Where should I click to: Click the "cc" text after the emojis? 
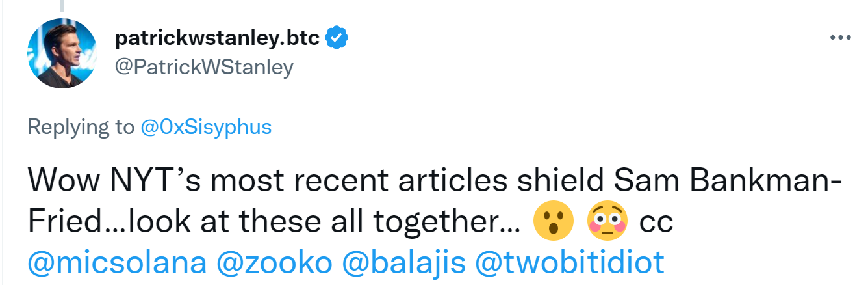point(656,223)
